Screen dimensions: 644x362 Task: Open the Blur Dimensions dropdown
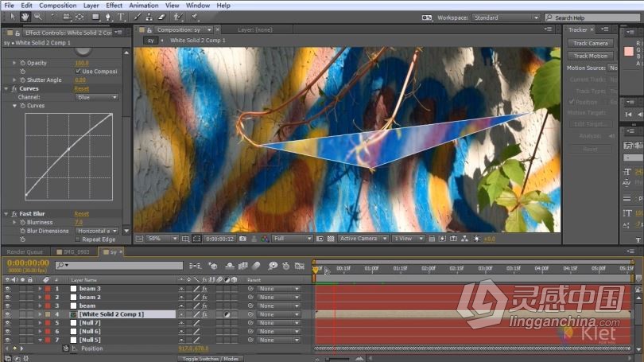(x=97, y=231)
